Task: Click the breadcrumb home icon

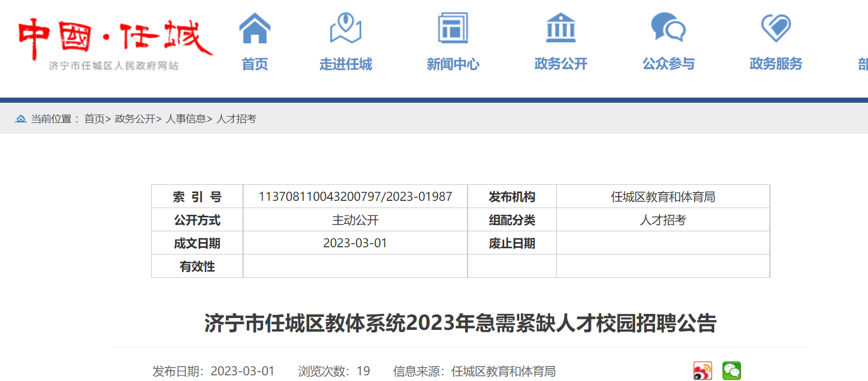Action: point(21,119)
